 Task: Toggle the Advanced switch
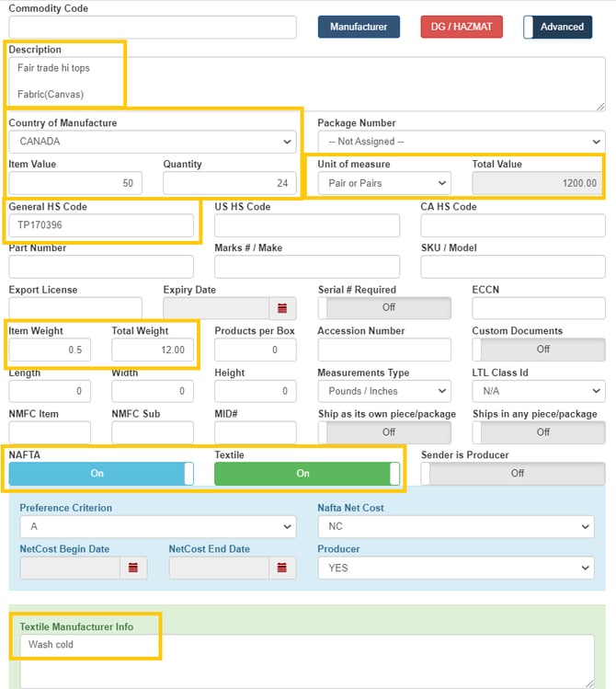point(557,27)
